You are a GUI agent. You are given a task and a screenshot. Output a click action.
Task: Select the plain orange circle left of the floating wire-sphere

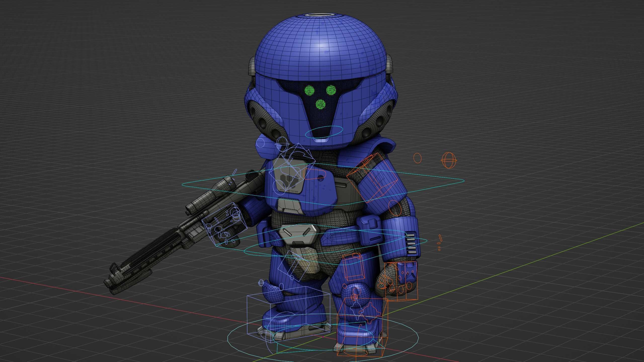tap(418, 158)
